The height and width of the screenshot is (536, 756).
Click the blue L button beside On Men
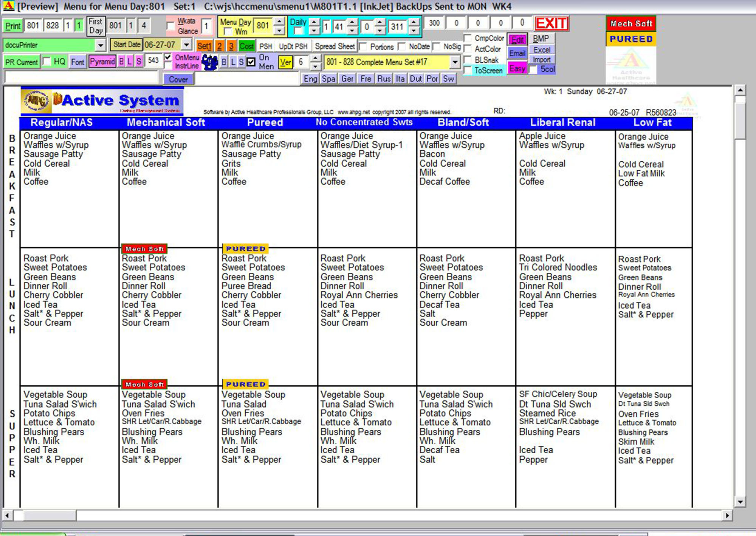click(233, 62)
